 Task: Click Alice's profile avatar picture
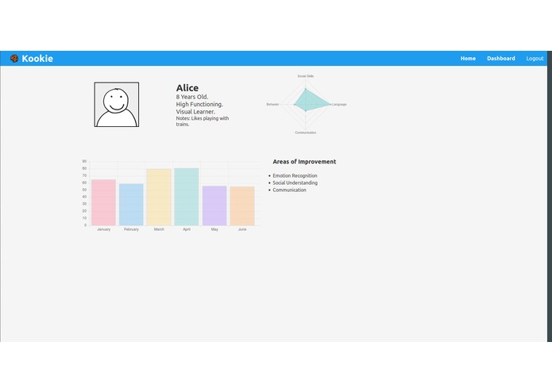[x=117, y=105]
